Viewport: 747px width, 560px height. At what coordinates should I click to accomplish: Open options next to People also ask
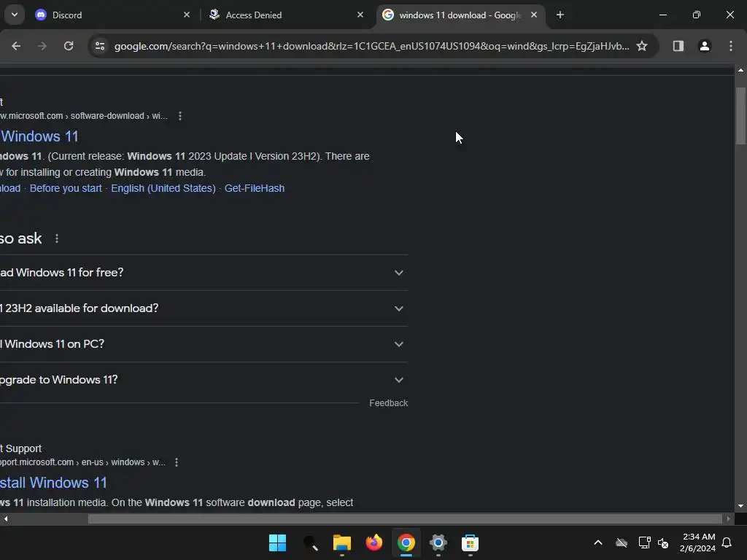coord(57,238)
